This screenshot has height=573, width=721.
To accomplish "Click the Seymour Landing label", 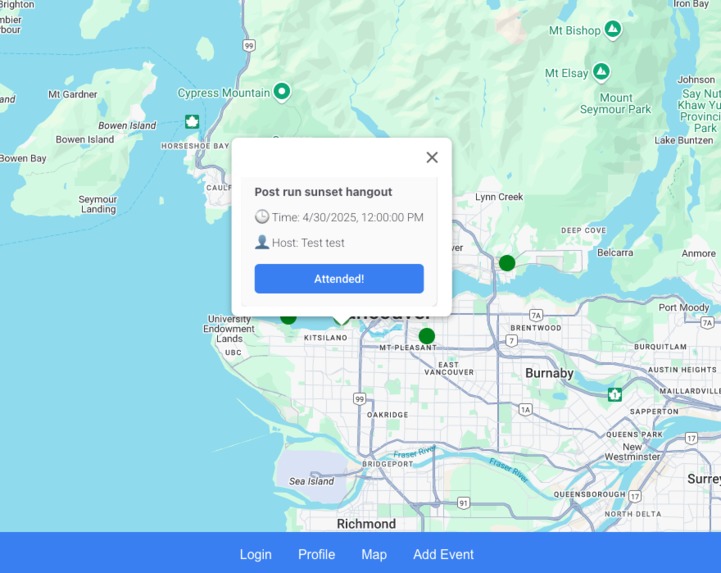I will point(97,204).
